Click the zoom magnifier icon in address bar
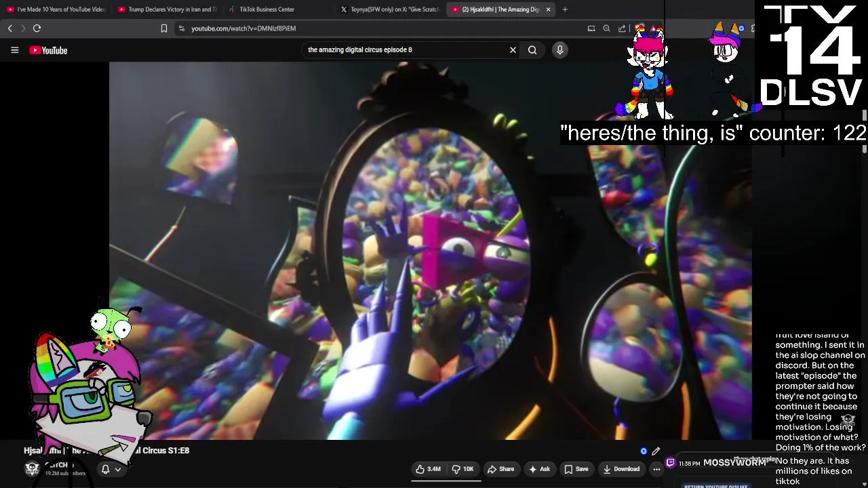Image resolution: width=868 pixels, height=488 pixels. (x=607, y=28)
